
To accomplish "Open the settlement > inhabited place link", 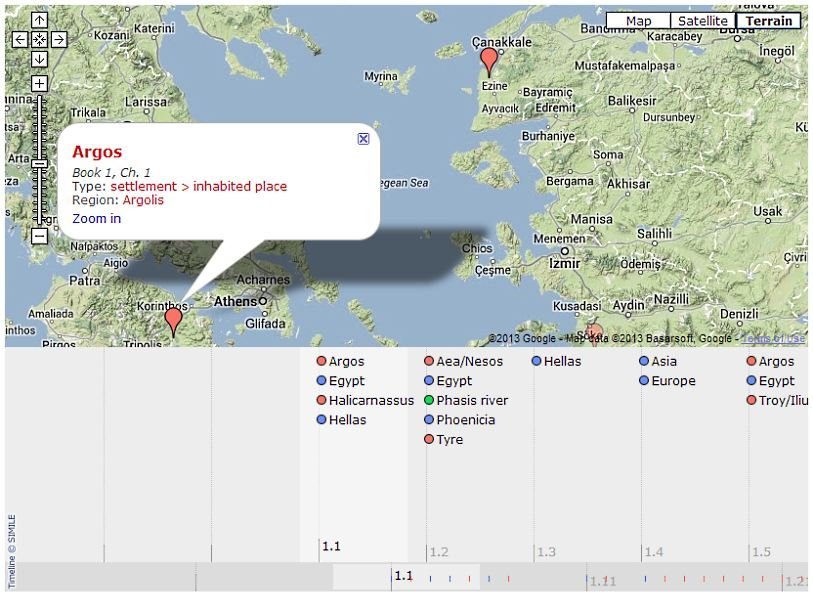I will click(x=198, y=186).
